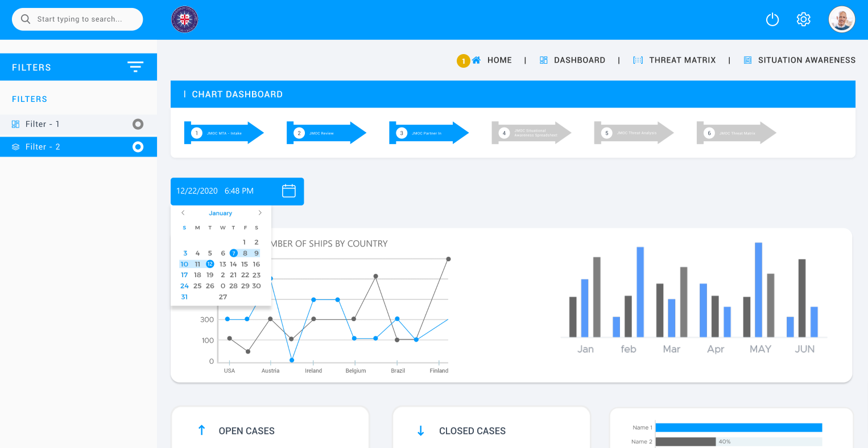Click the tall blue feb bar
Image resolution: width=868 pixels, height=448 pixels.
640,292
